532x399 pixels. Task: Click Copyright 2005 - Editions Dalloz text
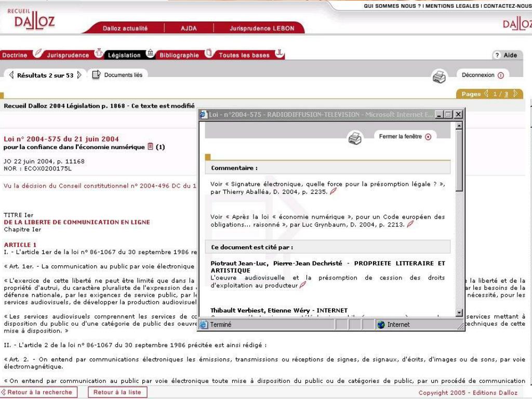coord(468,393)
